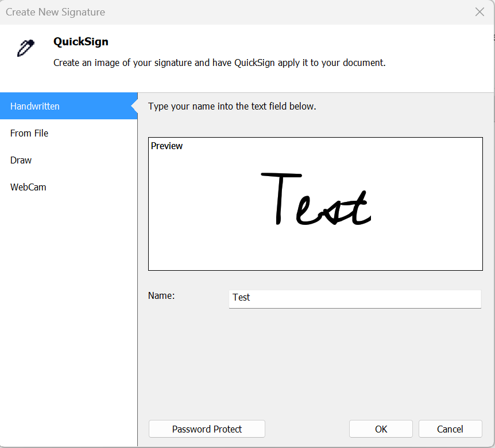Choose the WebCam signature option

tap(68, 187)
